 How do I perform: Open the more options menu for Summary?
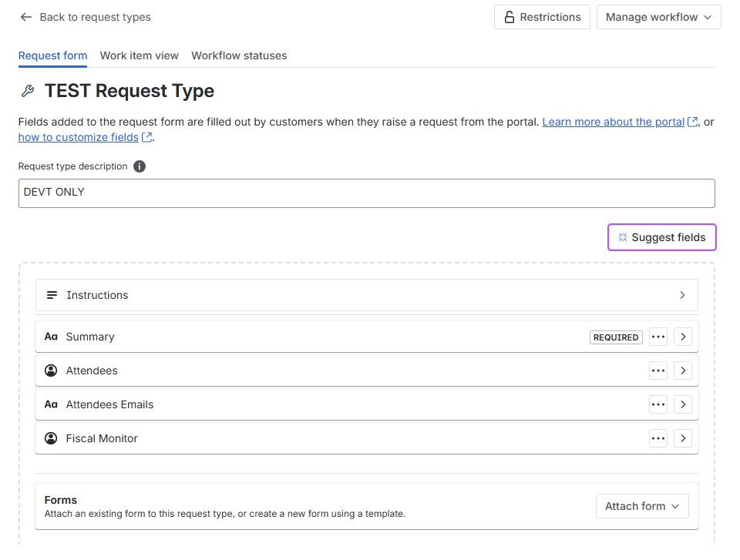658,337
